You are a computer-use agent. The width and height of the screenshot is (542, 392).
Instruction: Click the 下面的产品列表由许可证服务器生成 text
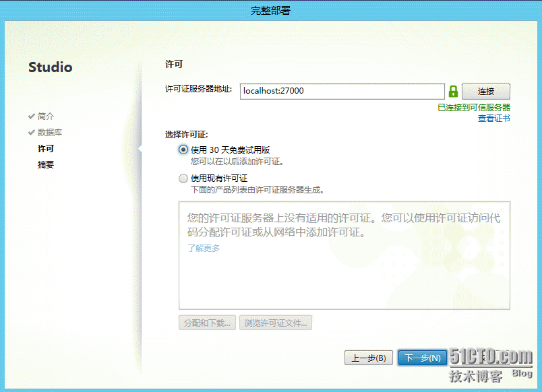pos(257,190)
